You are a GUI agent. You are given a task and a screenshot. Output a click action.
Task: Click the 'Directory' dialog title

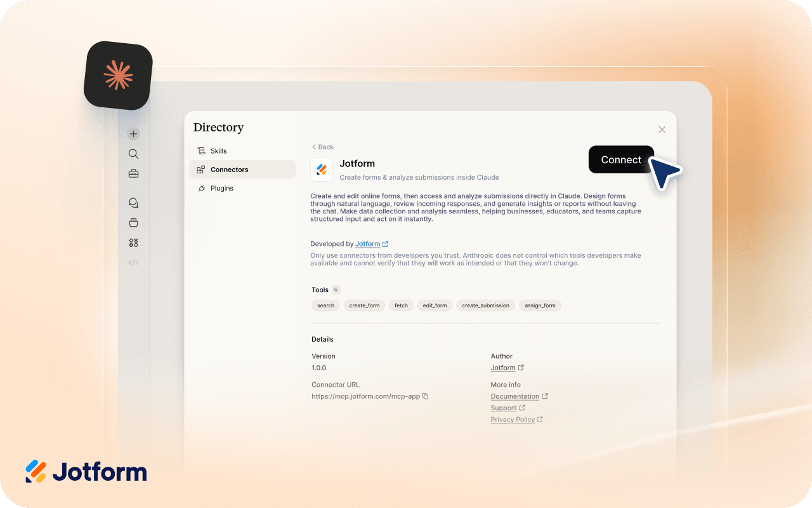point(218,128)
